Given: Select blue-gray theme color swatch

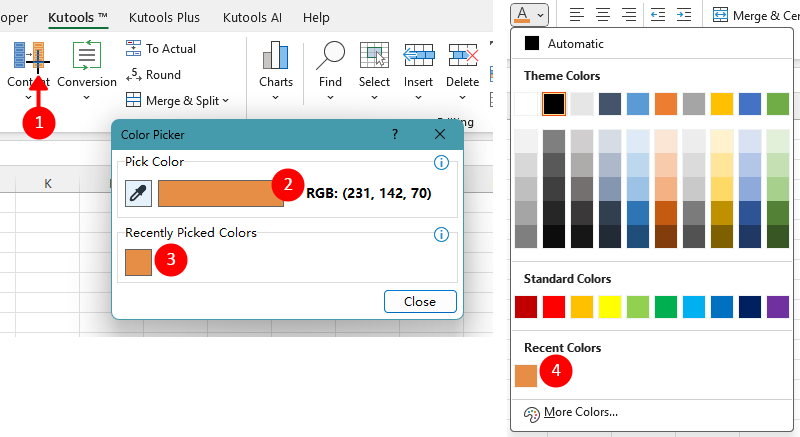Looking at the screenshot, I should click(610, 104).
